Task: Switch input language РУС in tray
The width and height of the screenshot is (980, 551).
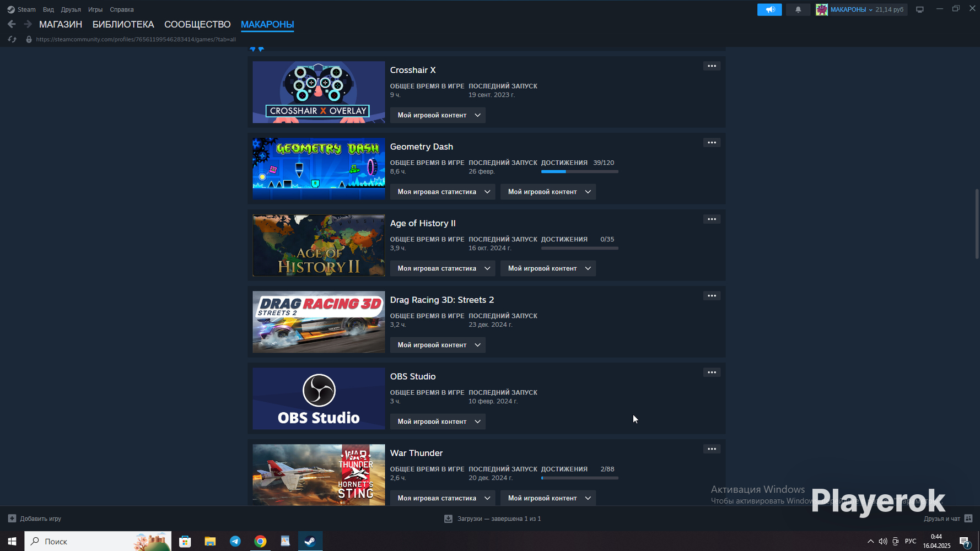Action: click(x=911, y=541)
